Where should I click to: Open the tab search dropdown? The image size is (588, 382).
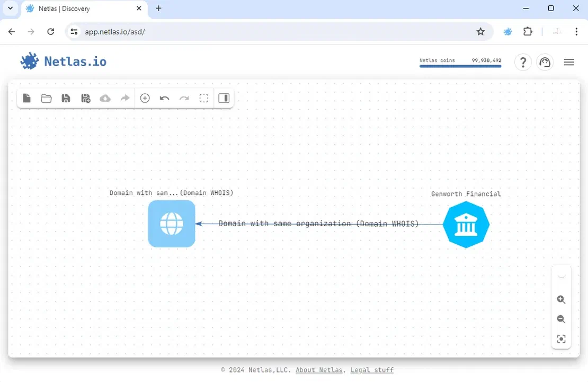tap(11, 8)
